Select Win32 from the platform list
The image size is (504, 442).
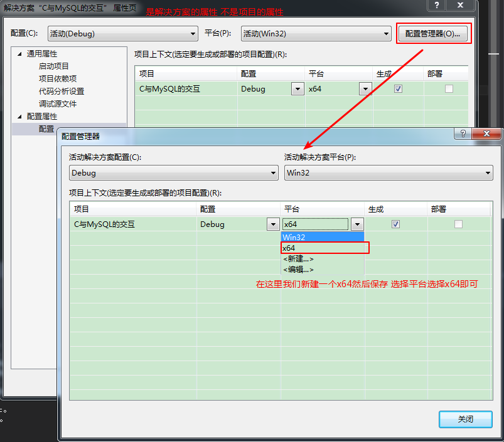[x=322, y=238]
